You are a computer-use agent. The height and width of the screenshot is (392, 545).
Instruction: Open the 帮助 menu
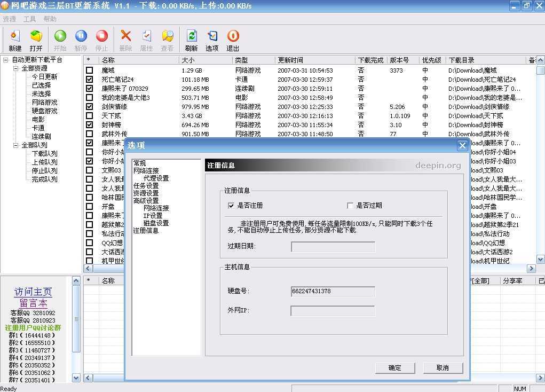[50, 19]
